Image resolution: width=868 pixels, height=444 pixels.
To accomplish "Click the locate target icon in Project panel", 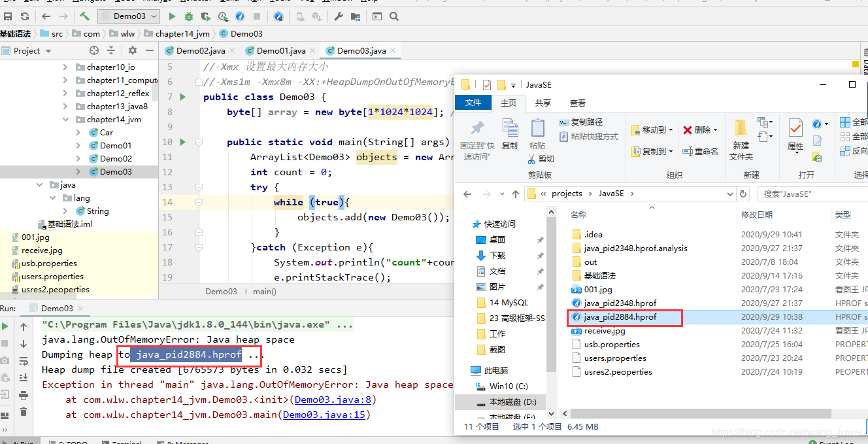I will point(94,50).
